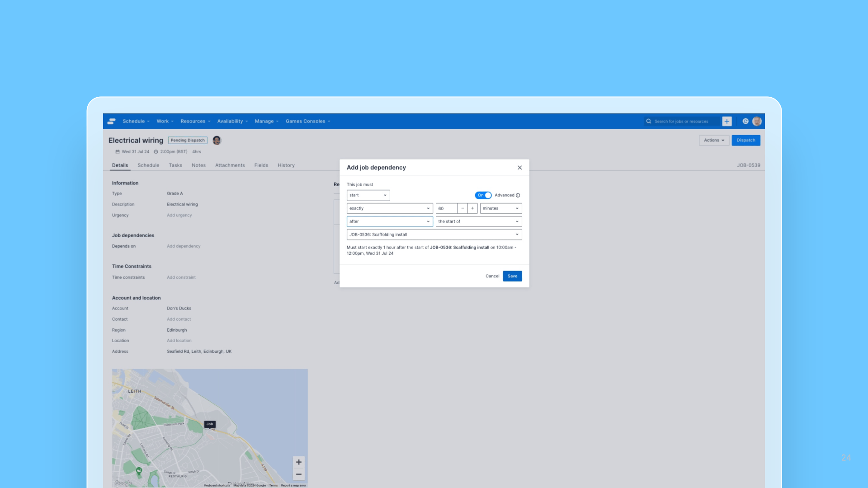This screenshot has height=488, width=868.
Task: Click the Add contact link
Action: click(179, 319)
